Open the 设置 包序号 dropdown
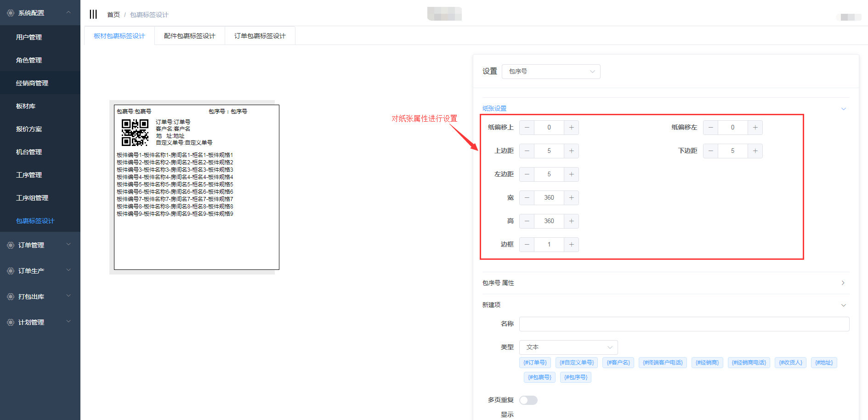This screenshot has width=868, height=420. (x=551, y=72)
